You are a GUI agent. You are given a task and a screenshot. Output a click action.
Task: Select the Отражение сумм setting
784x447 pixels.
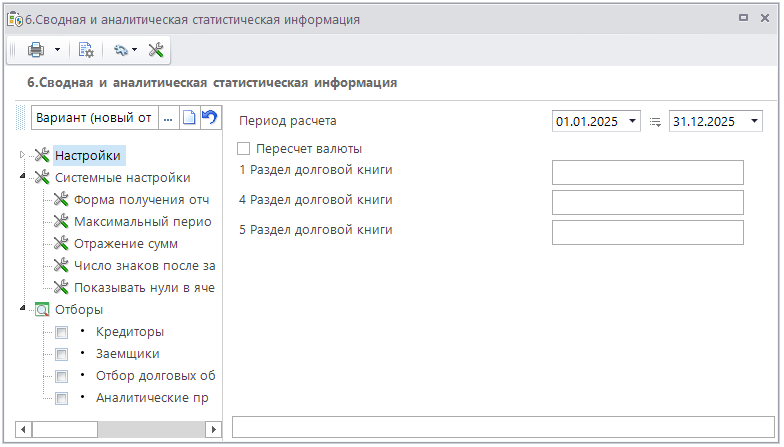tap(126, 243)
